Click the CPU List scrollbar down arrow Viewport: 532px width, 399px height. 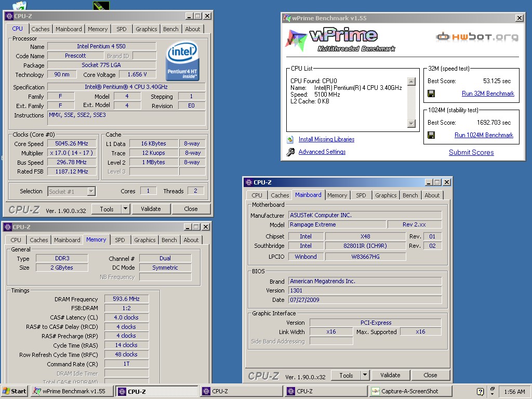click(x=411, y=124)
